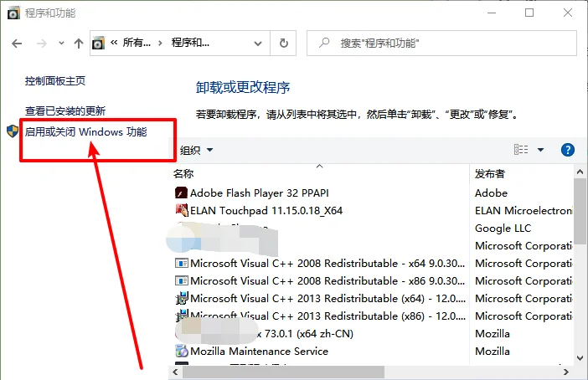Expand the view options dropdown arrow
The height and width of the screenshot is (380, 588).
coord(540,150)
